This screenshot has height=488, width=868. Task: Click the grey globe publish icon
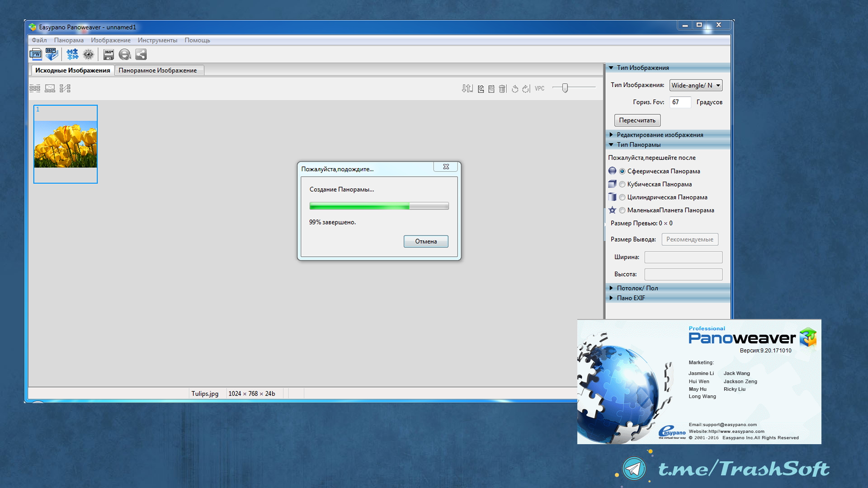pyautogui.click(x=125, y=55)
